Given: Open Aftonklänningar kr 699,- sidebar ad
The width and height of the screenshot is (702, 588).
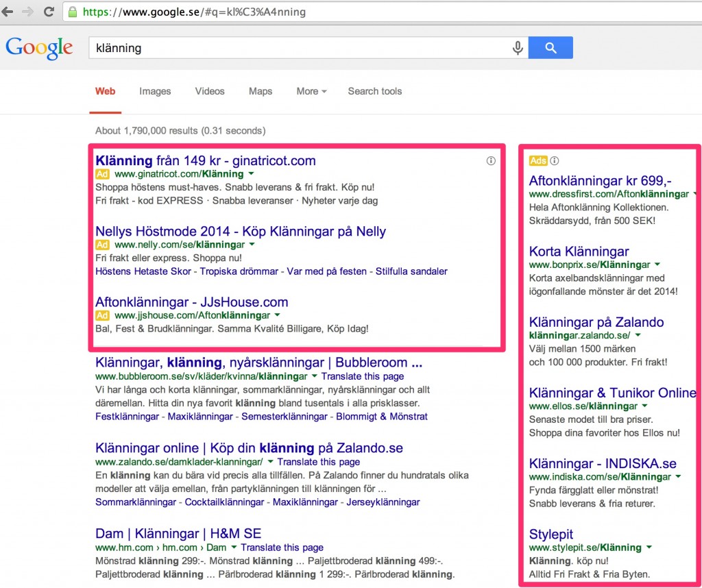Looking at the screenshot, I should pyautogui.click(x=600, y=181).
